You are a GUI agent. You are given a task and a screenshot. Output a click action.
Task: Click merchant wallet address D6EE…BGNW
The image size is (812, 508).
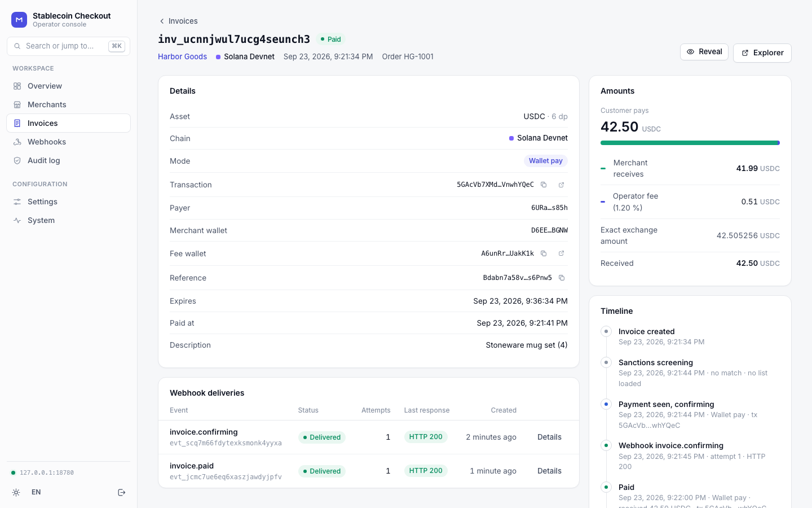pos(549,230)
